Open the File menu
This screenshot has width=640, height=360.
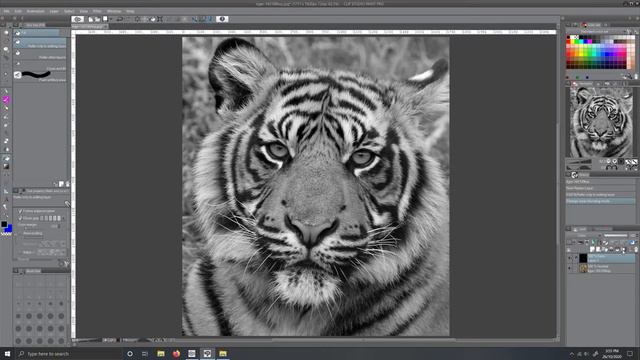(x=7, y=11)
